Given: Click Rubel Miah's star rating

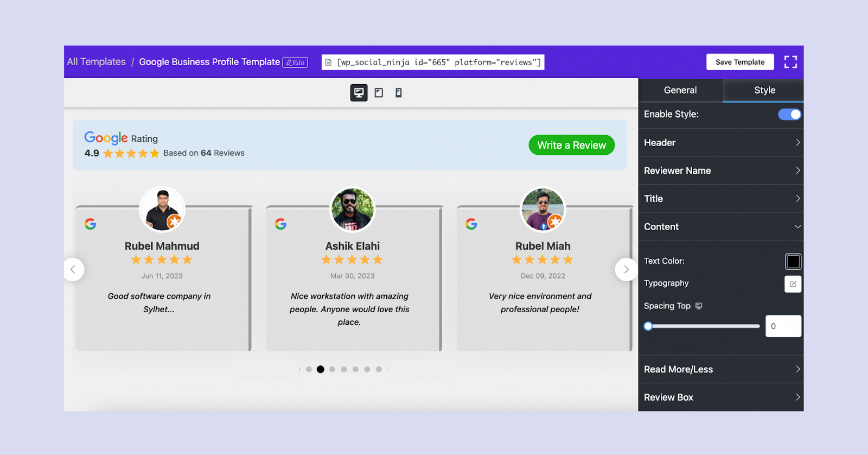Looking at the screenshot, I should click(542, 260).
